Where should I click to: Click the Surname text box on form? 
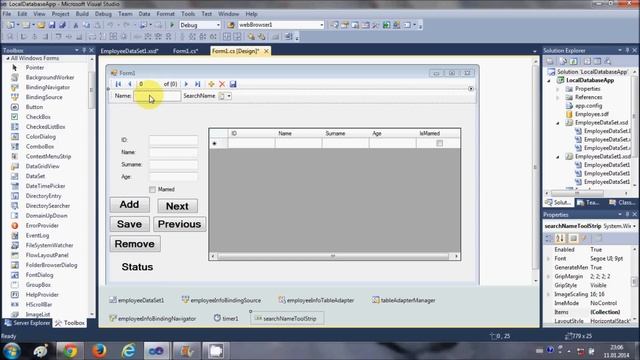point(173,164)
